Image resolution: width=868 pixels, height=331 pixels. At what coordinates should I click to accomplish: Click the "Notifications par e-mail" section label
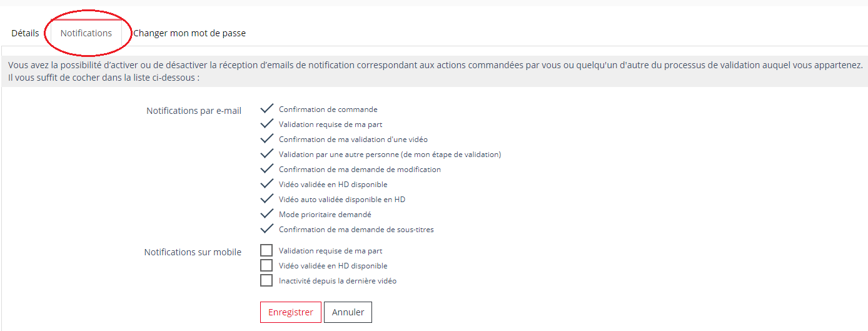click(194, 111)
